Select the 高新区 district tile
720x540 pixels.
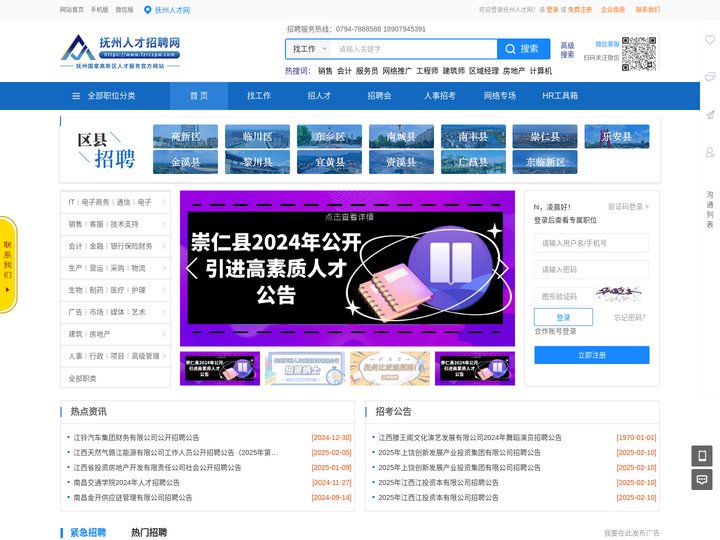click(x=186, y=136)
